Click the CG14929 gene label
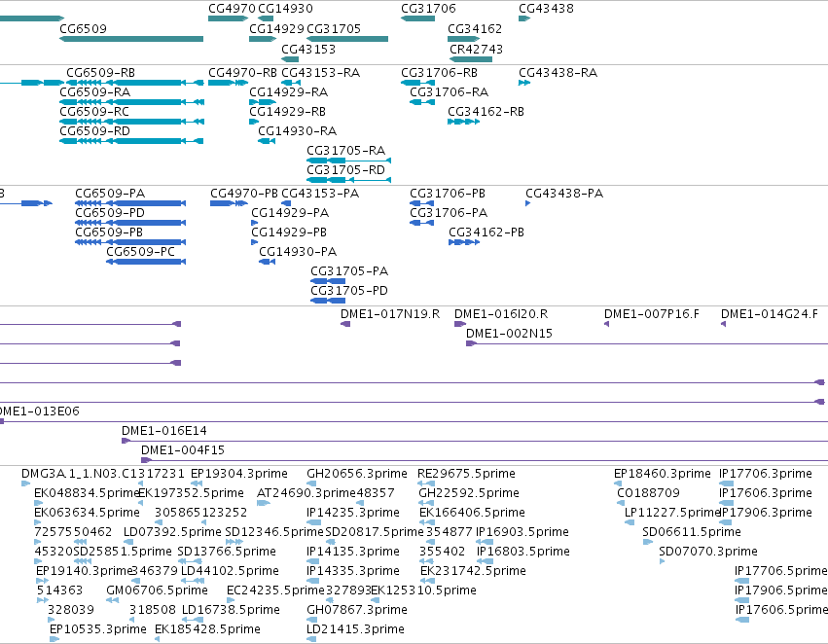The height and width of the screenshot is (644, 828). pos(276,28)
